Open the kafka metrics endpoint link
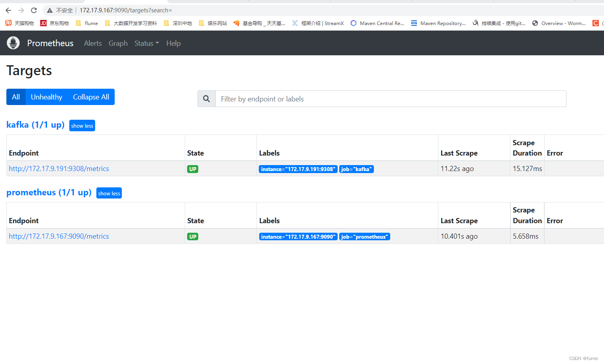This screenshot has height=364, width=604. (x=59, y=169)
